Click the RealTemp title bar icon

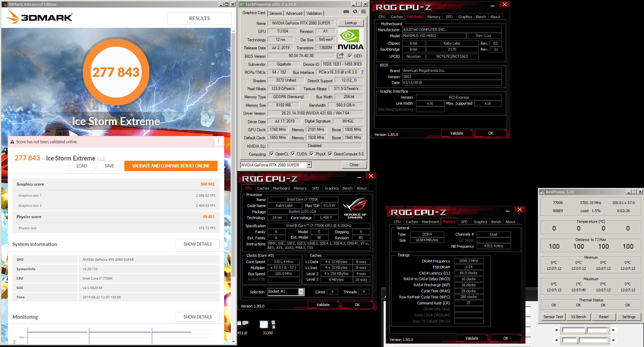point(542,192)
